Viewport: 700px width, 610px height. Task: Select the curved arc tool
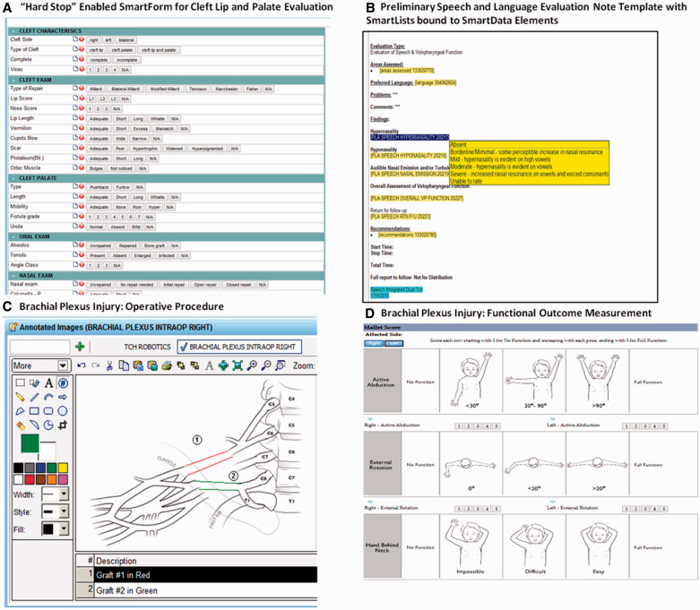(48, 397)
